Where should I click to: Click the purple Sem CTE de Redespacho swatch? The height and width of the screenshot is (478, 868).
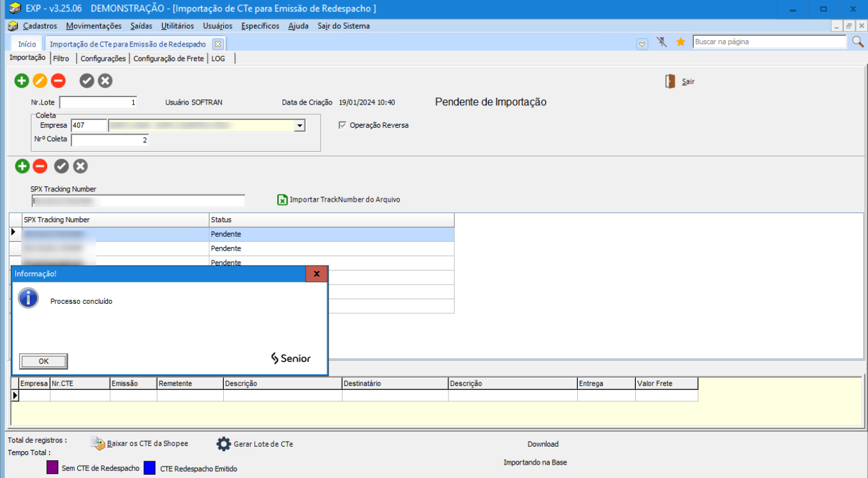point(53,468)
